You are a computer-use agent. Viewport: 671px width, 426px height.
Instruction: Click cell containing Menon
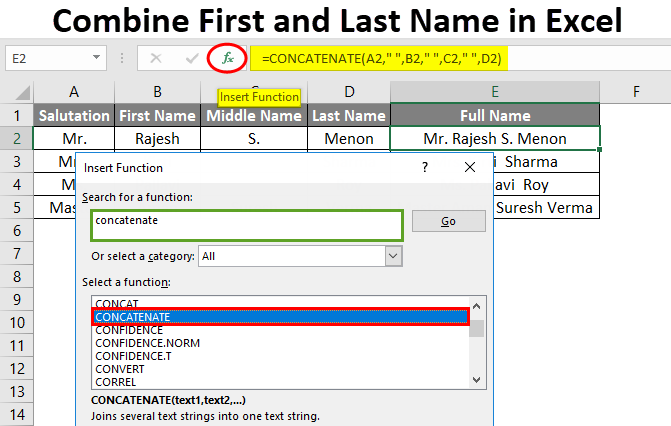click(349, 139)
